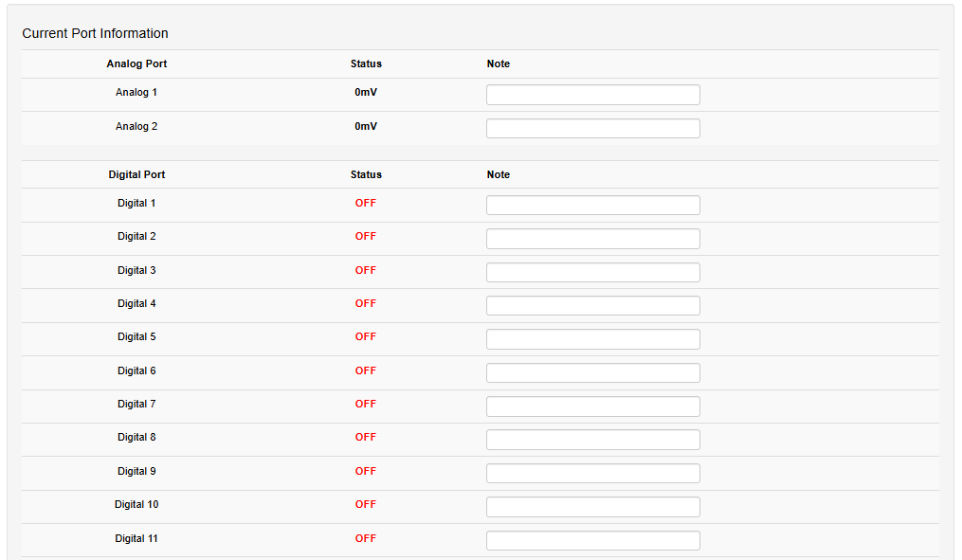This screenshot has height=560, width=962.
Task: Click the Note field for Digital 11
Action: 592,540
